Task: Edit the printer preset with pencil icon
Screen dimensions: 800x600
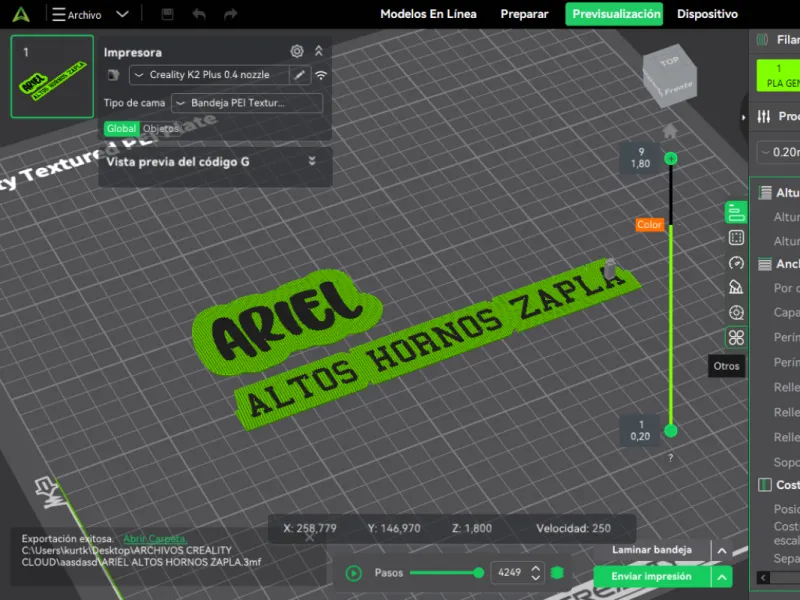Action: (x=300, y=75)
